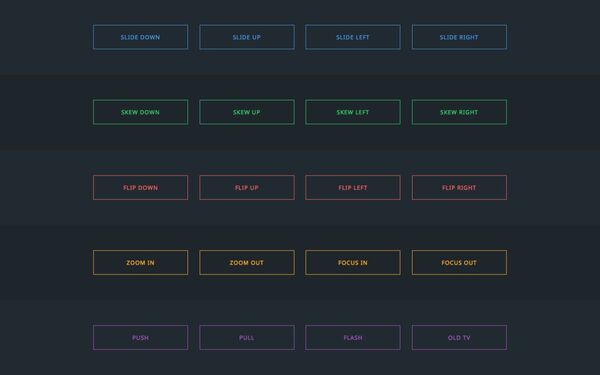Activate the FLIP RIGHT button
Image resolution: width=600 pixels, height=375 pixels.
click(459, 188)
